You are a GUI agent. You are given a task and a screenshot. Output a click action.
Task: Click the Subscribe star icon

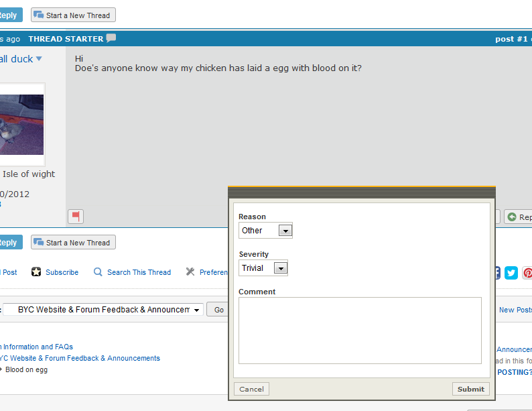click(x=36, y=272)
